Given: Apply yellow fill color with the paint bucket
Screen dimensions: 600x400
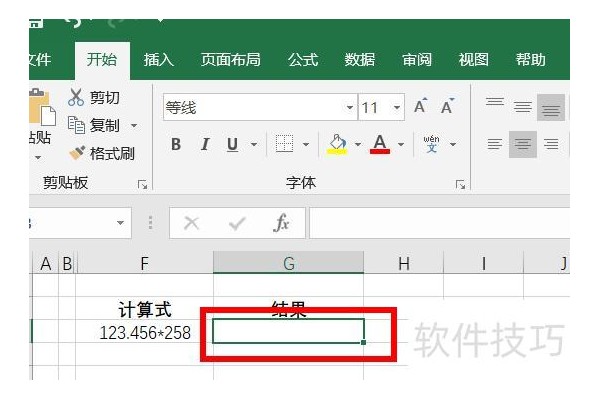Looking at the screenshot, I should coord(337,144).
